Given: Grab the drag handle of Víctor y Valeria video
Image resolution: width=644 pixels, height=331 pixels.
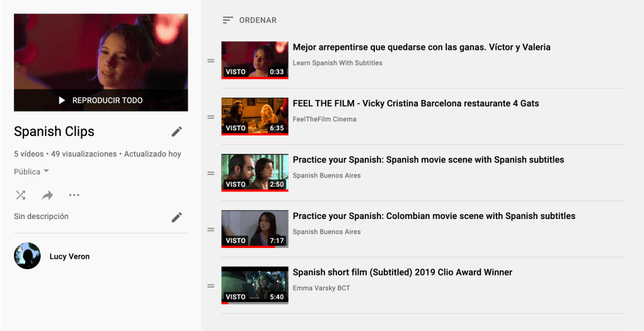Looking at the screenshot, I should pyautogui.click(x=211, y=61).
